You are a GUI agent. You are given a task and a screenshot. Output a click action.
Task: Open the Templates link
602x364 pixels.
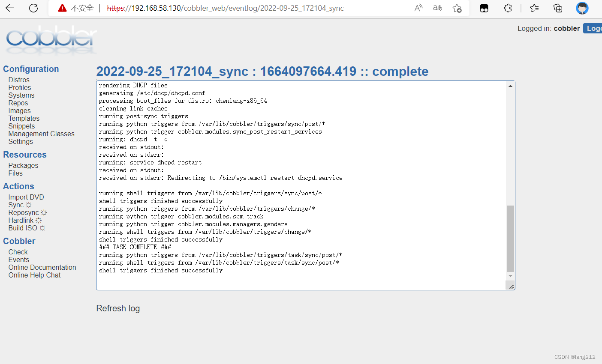24,118
